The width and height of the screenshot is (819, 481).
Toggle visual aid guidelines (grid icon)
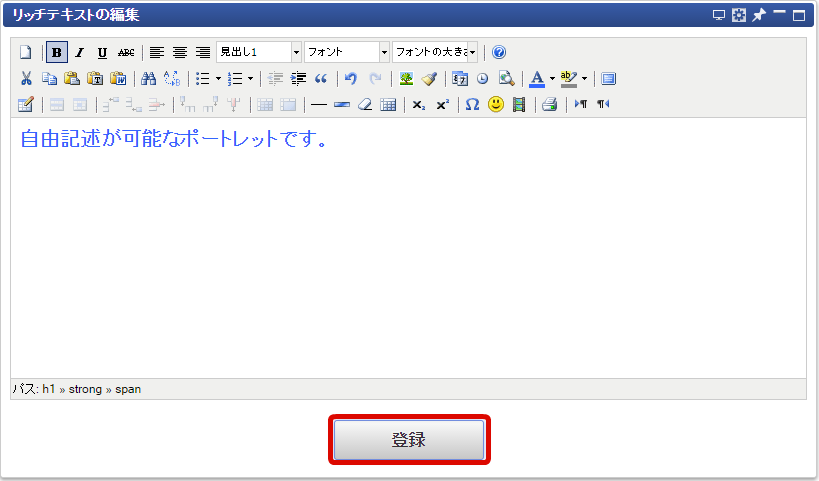coord(388,104)
